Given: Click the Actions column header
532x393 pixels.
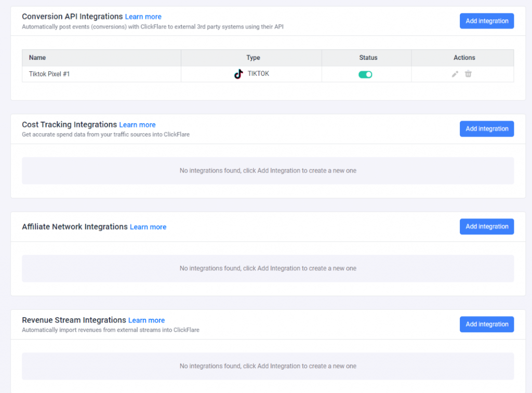Looking at the screenshot, I should 464,58.
